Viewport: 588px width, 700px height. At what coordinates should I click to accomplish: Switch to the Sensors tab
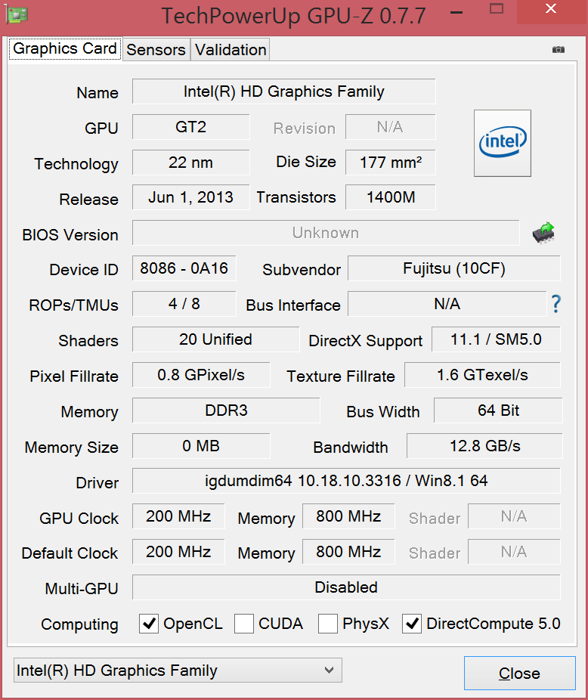(156, 50)
